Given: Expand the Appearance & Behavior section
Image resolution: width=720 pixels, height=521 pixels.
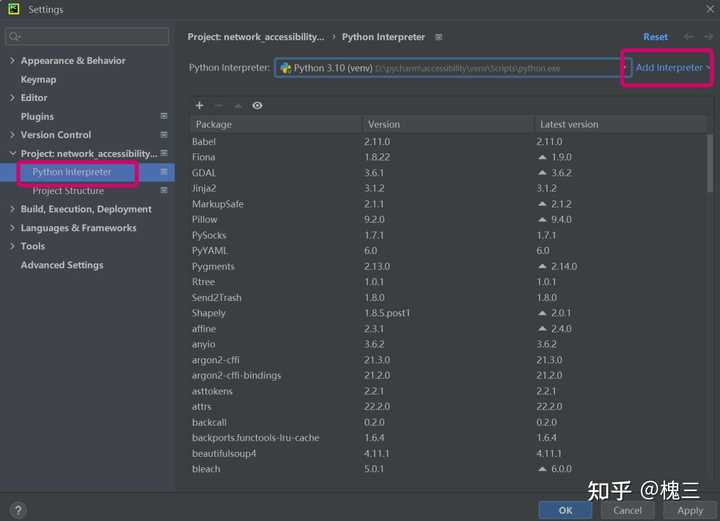Looking at the screenshot, I should [12, 61].
